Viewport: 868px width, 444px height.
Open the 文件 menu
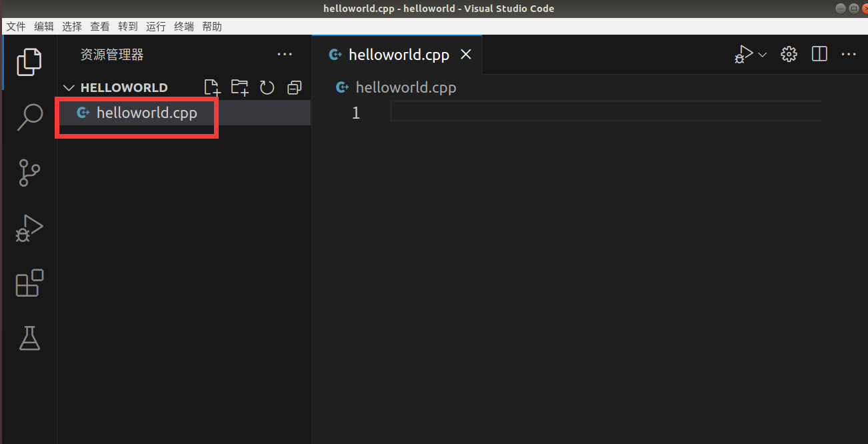(16, 27)
